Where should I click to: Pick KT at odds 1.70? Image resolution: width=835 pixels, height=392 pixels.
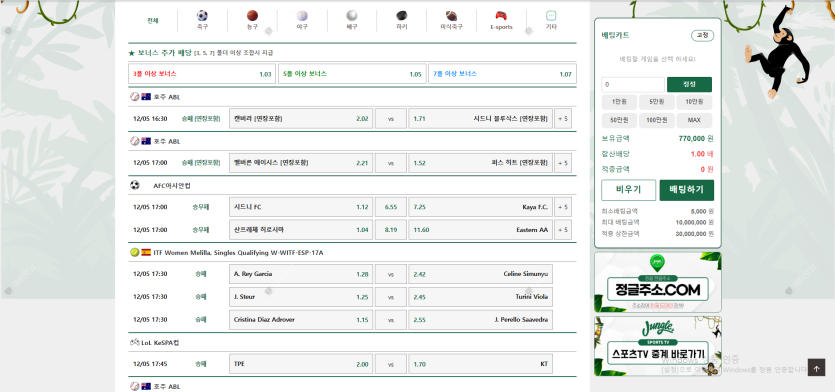pos(480,364)
